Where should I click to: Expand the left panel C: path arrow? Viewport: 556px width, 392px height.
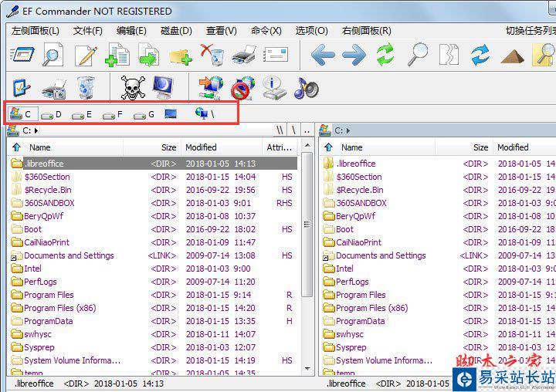[x=36, y=130]
